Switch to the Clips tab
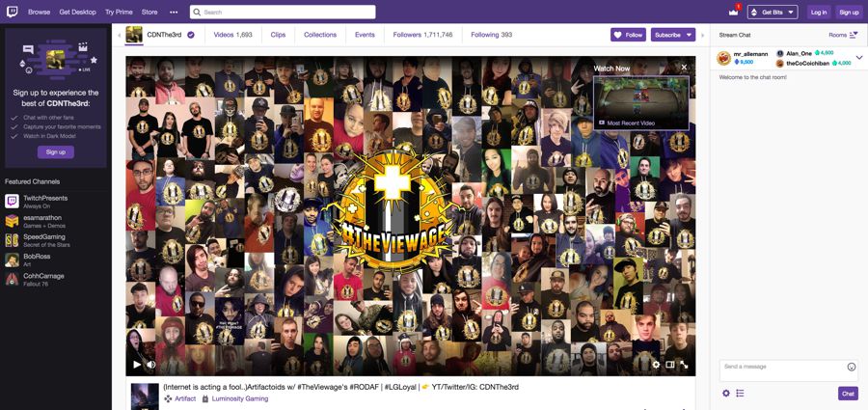Screen dimensions: 868x410 click(x=278, y=35)
